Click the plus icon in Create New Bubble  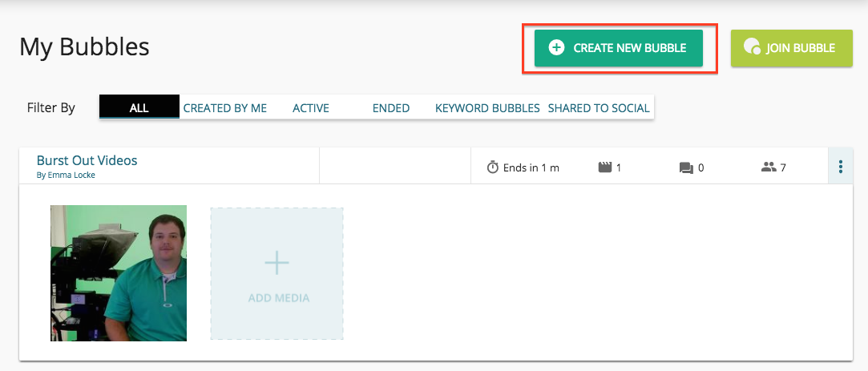pyautogui.click(x=556, y=48)
